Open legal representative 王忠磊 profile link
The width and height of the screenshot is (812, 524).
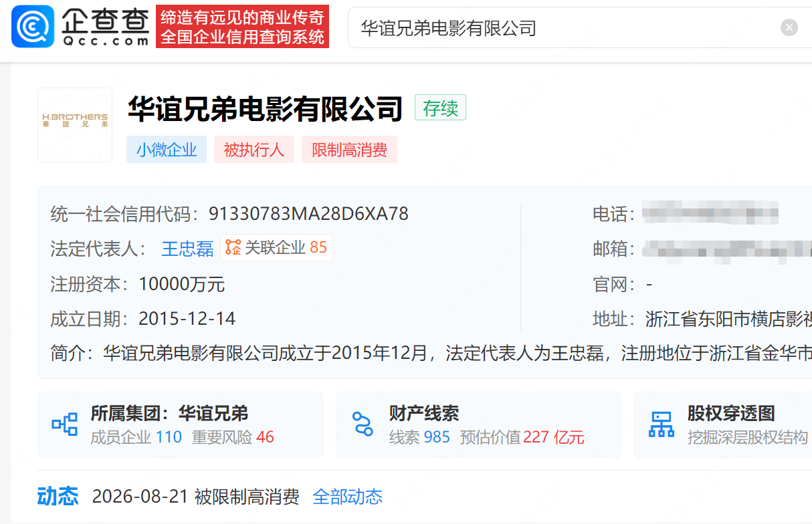pos(187,249)
